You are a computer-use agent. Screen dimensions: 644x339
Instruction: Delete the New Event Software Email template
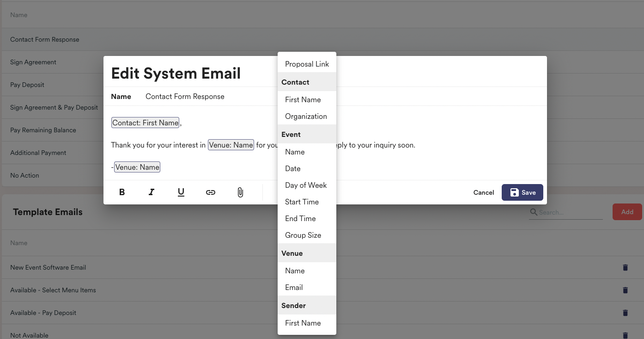(x=625, y=267)
